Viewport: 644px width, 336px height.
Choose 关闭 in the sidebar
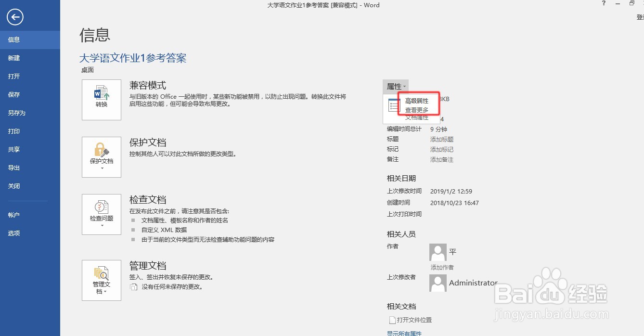[x=30, y=186]
